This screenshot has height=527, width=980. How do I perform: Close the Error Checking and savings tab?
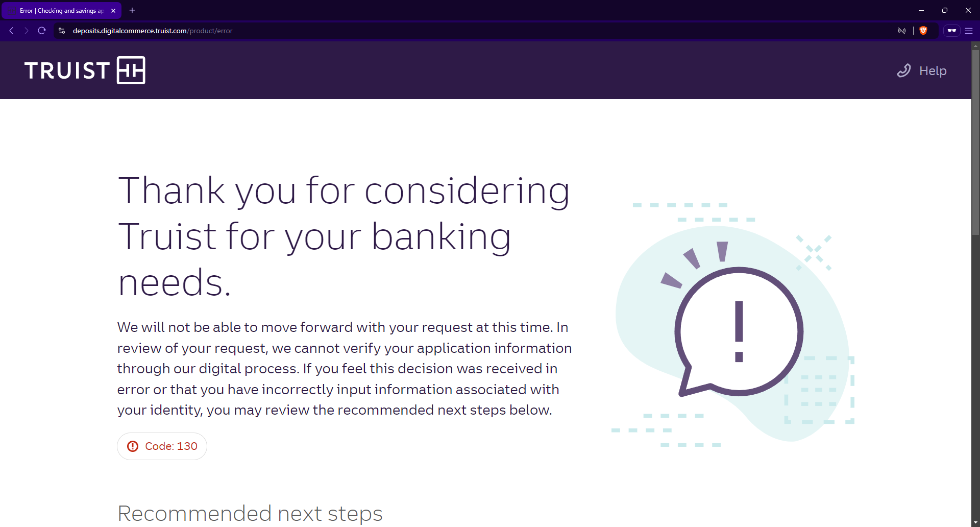[113, 10]
